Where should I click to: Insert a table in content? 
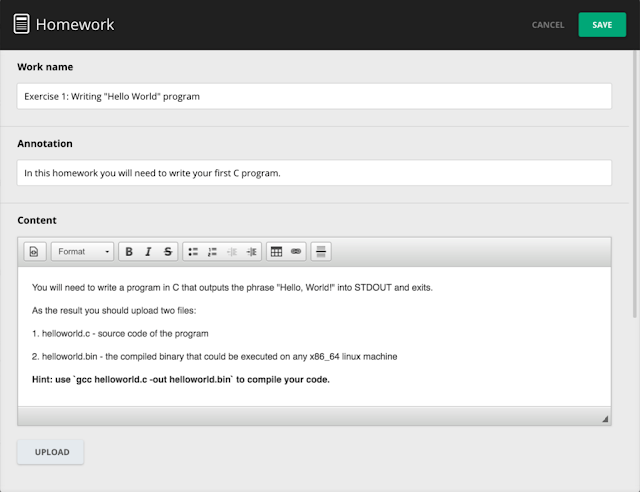coord(276,252)
